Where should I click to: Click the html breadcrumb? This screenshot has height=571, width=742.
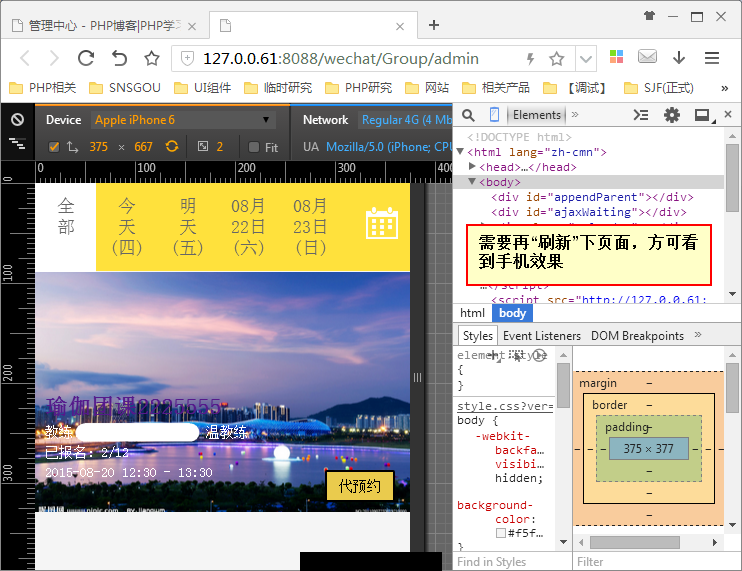pyautogui.click(x=472, y=313)
